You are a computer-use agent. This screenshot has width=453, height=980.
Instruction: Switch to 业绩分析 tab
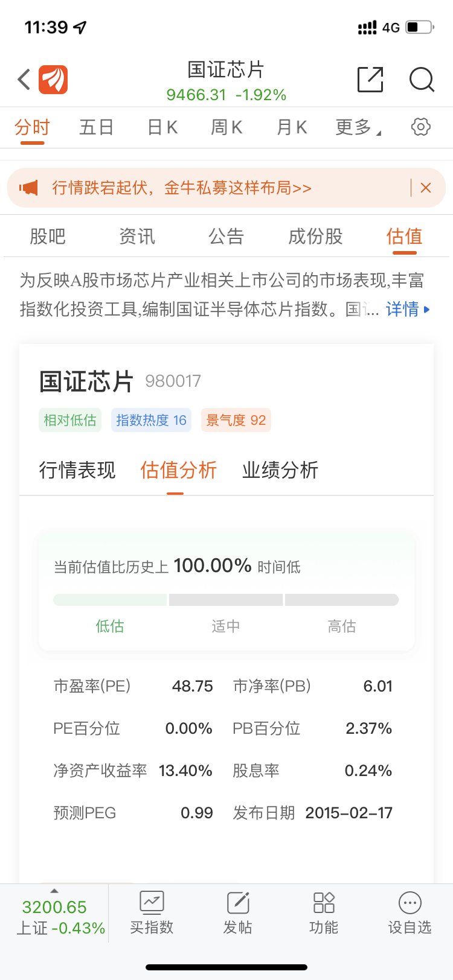[280, 470]
